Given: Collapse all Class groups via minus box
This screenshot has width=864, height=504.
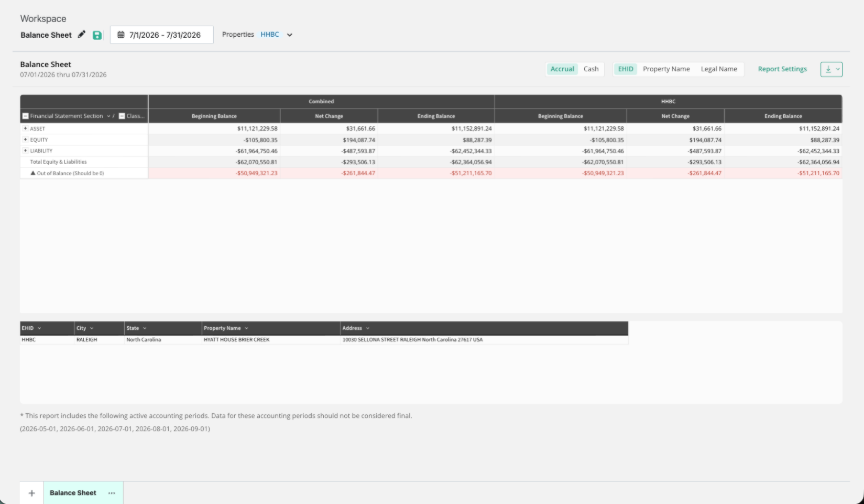Looking at the screenshot, I should (x=122, y=116).
